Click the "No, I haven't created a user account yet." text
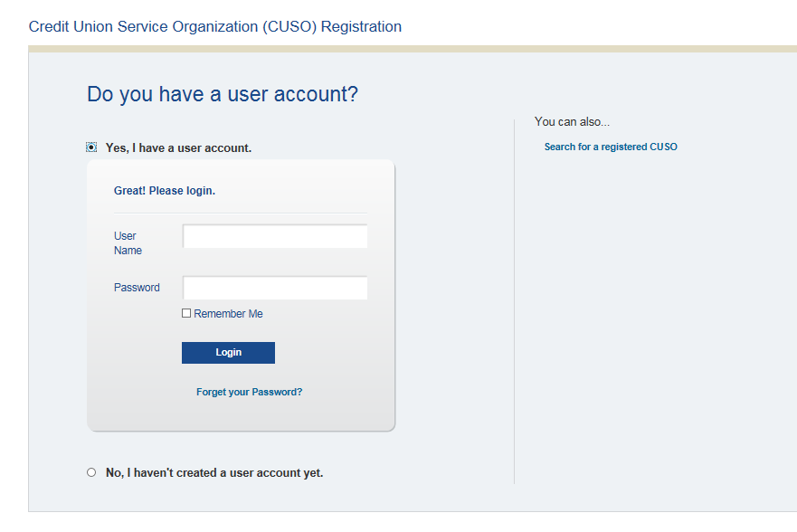 click(214, 473)
